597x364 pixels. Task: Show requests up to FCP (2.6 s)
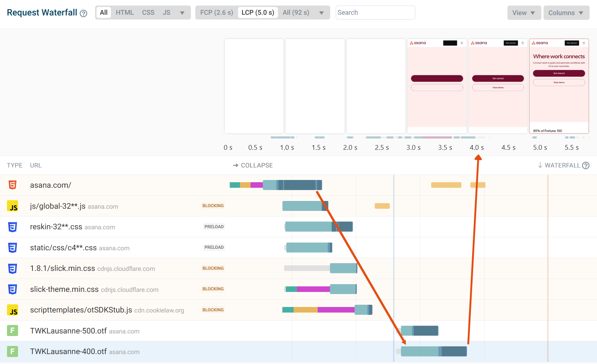tap(217, 13)
